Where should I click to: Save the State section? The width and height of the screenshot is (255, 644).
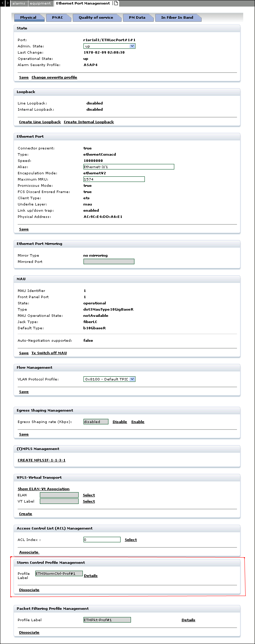click(24, 77)
